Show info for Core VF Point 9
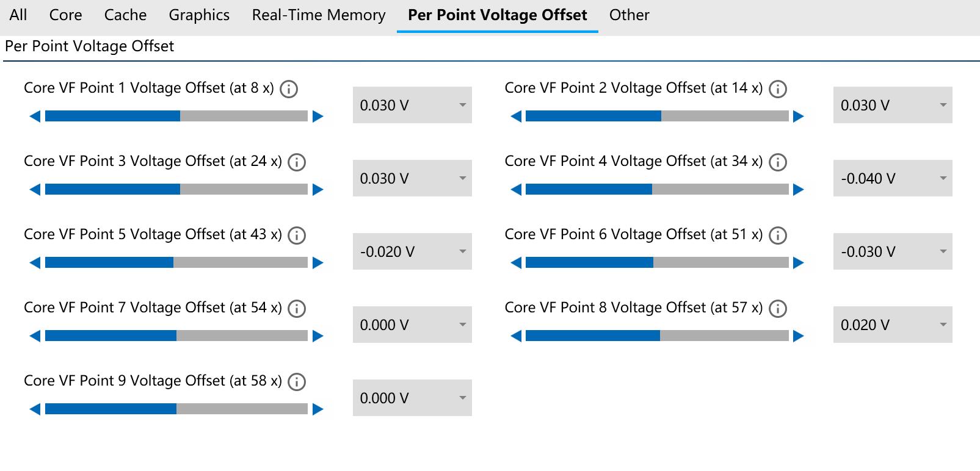980x471 pixels. coord(297,382)
